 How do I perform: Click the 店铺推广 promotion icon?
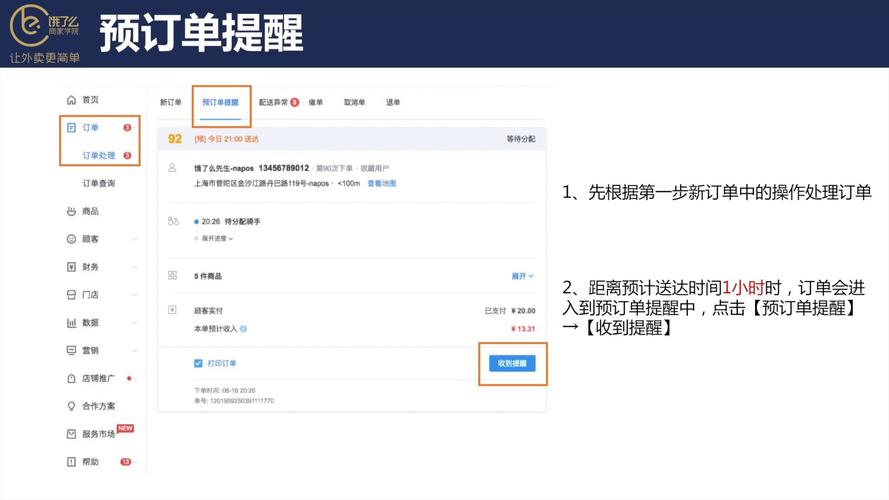(x=71, y=378)
